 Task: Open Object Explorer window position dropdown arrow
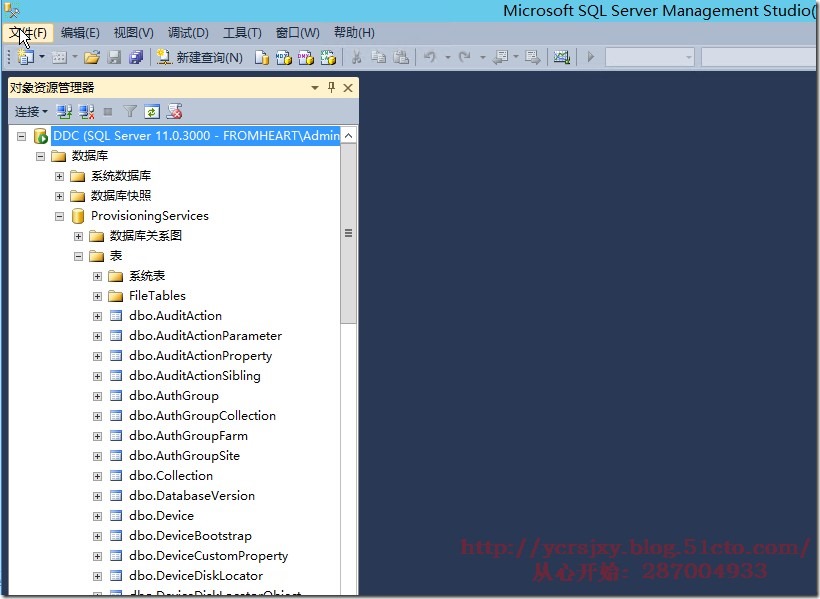click(315, 88)
